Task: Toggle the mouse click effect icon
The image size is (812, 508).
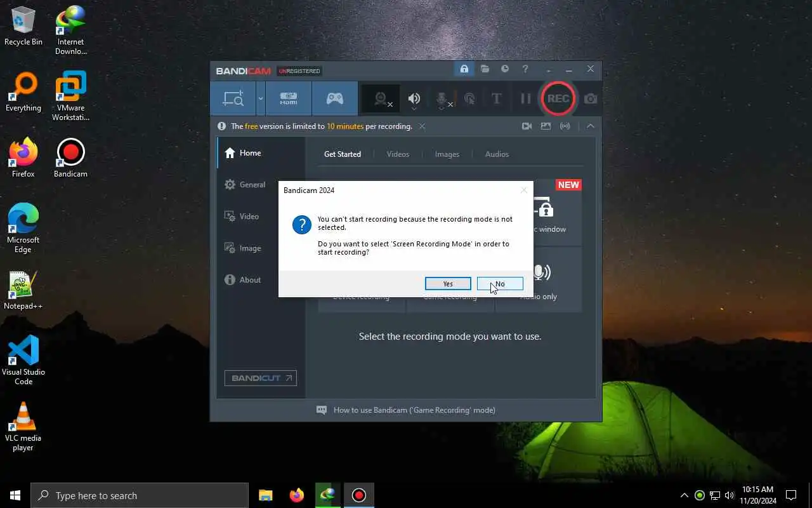Action: click(x=469, y=98)
